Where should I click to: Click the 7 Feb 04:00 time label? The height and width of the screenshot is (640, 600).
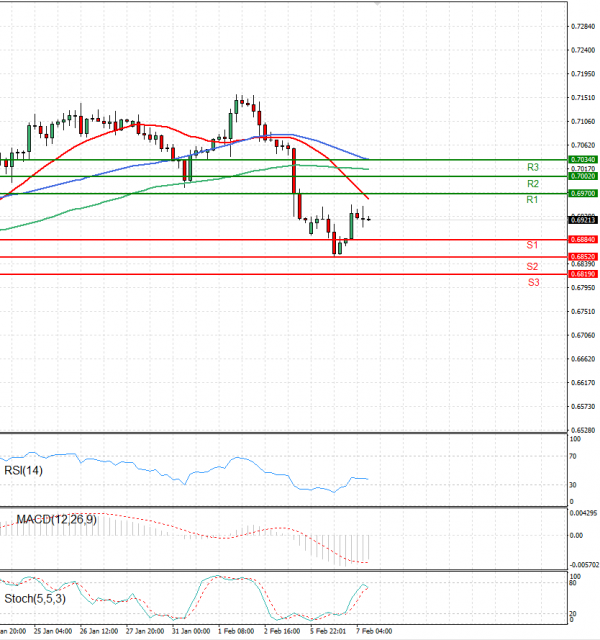pyautogui.click(x=372, y=631)
